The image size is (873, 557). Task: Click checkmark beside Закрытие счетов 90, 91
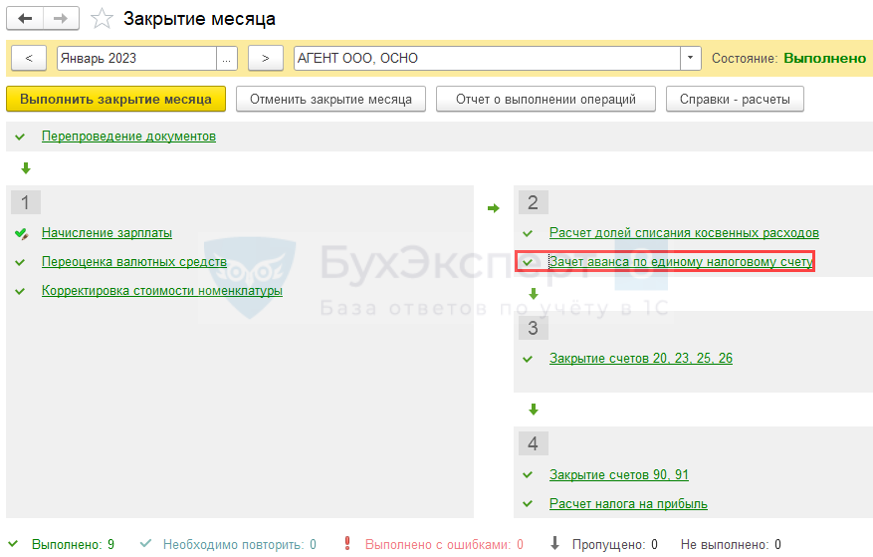[528, 475]
